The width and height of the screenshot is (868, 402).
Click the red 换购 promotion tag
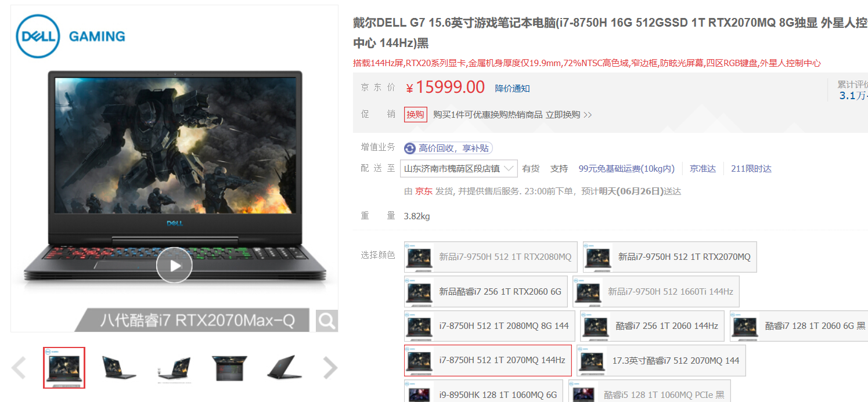pyautogui.click(x=416, y=115)
